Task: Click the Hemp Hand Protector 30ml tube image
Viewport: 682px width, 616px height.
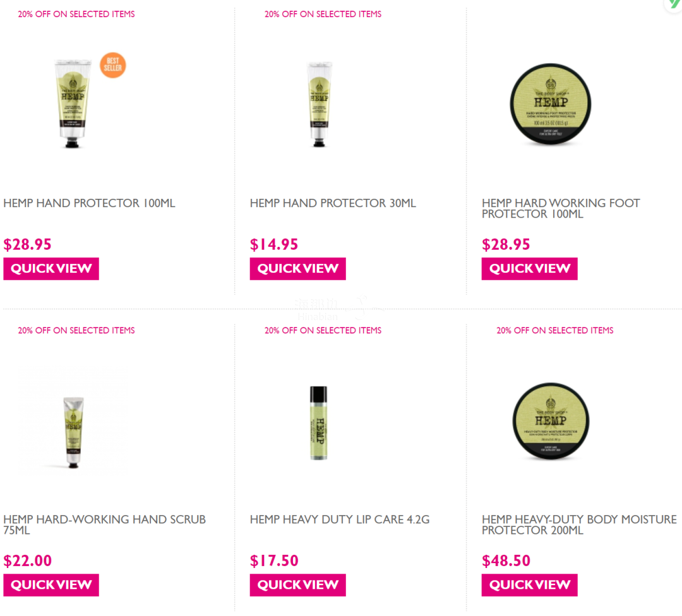Action: (x=320, y=104)
